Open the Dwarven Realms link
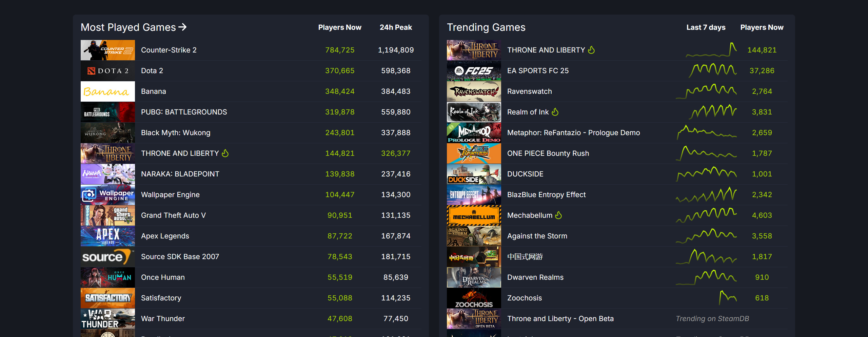Image resolution: width=868 pixels, height=337 pixels. (535, 277)
